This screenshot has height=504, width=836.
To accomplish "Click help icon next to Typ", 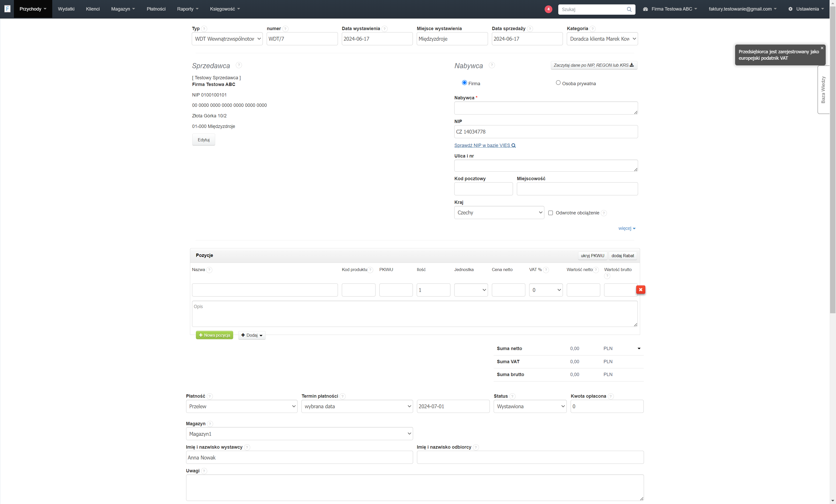I will pyautogui.click(x=204, y=29).
